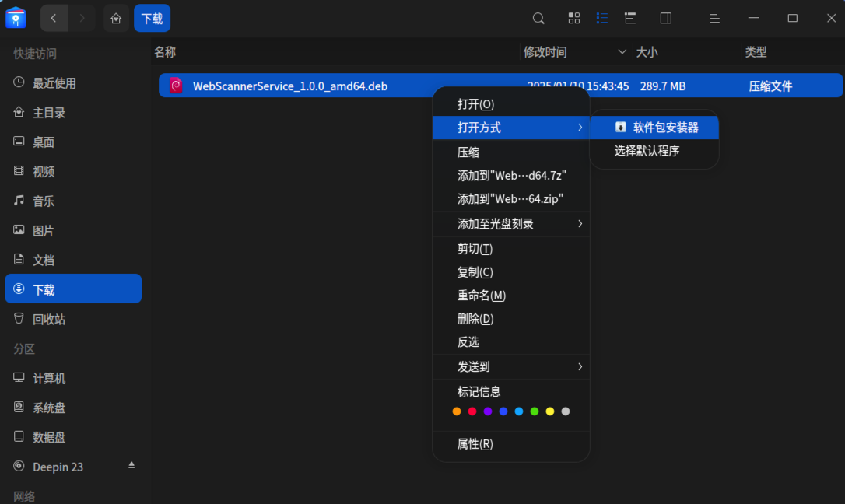The image size is (845, 504).
Task: Go to home directory via house icon
Action: (116, 17)
